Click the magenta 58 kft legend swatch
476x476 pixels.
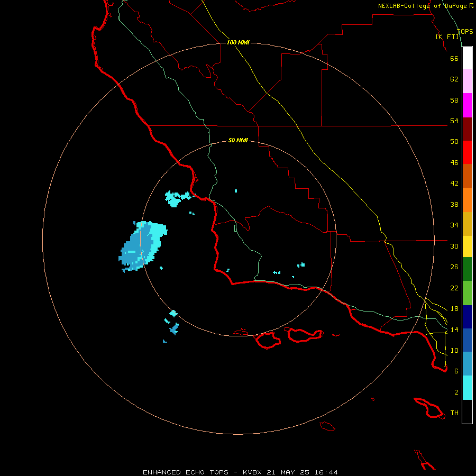point(467,105)
